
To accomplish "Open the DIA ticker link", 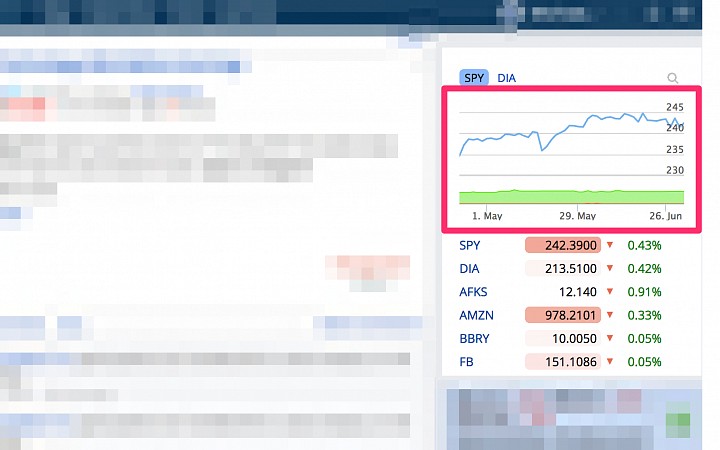I will click(x=469, y=269).
